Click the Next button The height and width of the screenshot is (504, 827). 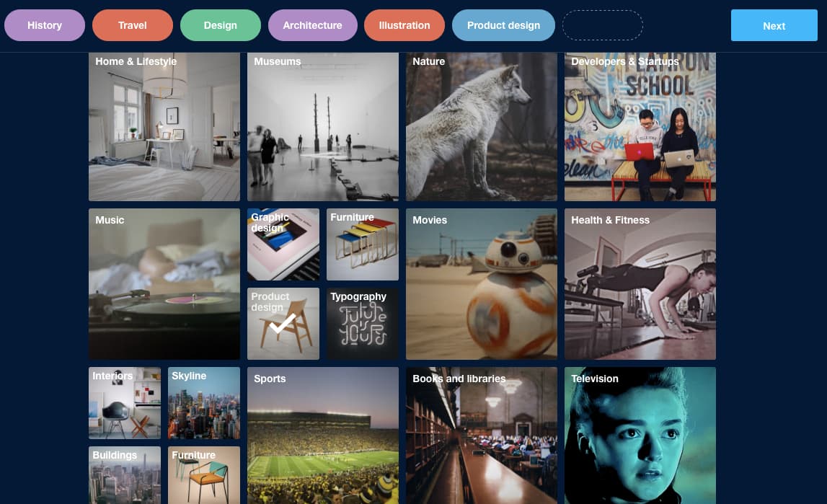774,25
